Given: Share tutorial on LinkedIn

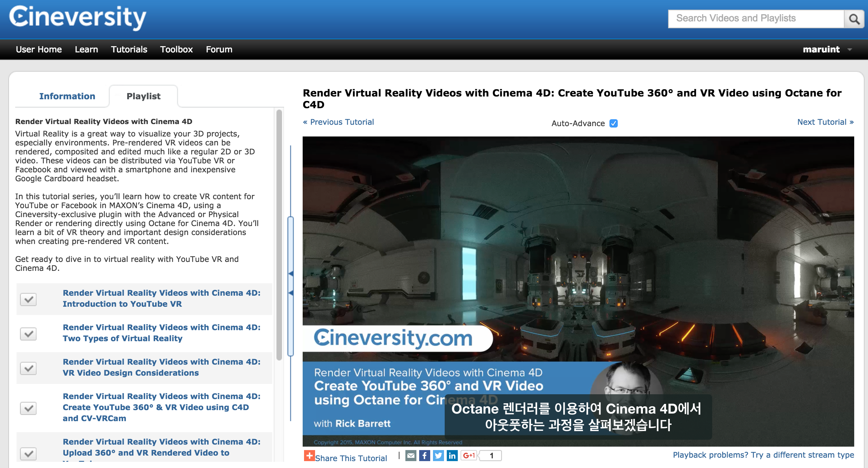Looking at the screenshot, I should point(452,456).
